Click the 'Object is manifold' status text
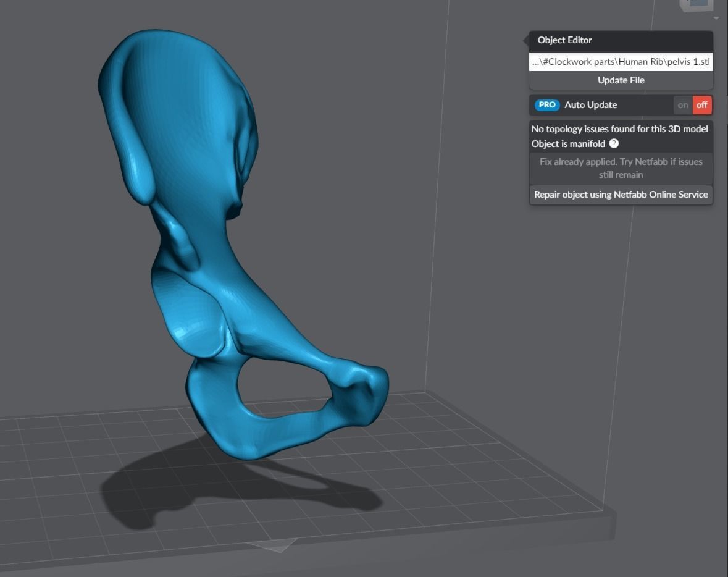Image resolution: width=728 pixels, height=577 pixels. coord(568,144)
